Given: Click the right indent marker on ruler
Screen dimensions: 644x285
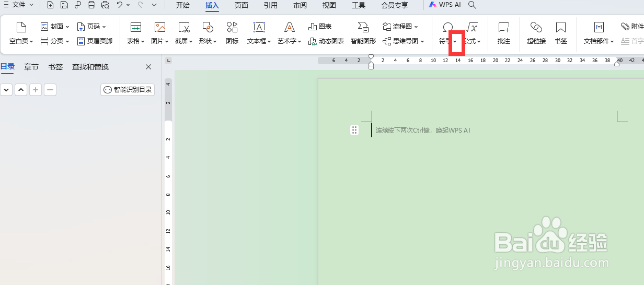Looking at the screenshot, I should click(x=617, y=63).
